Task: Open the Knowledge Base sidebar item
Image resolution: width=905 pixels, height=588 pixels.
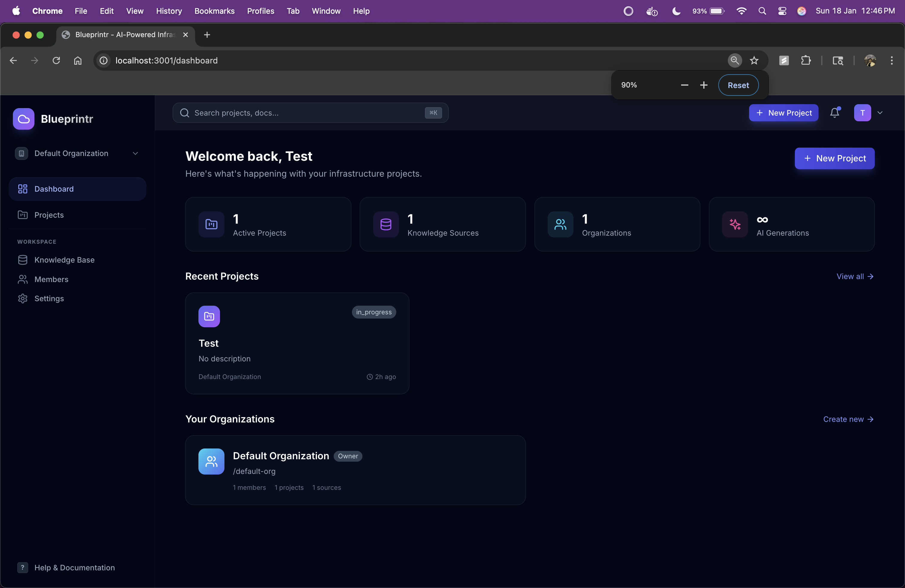Action: [64, 260]
